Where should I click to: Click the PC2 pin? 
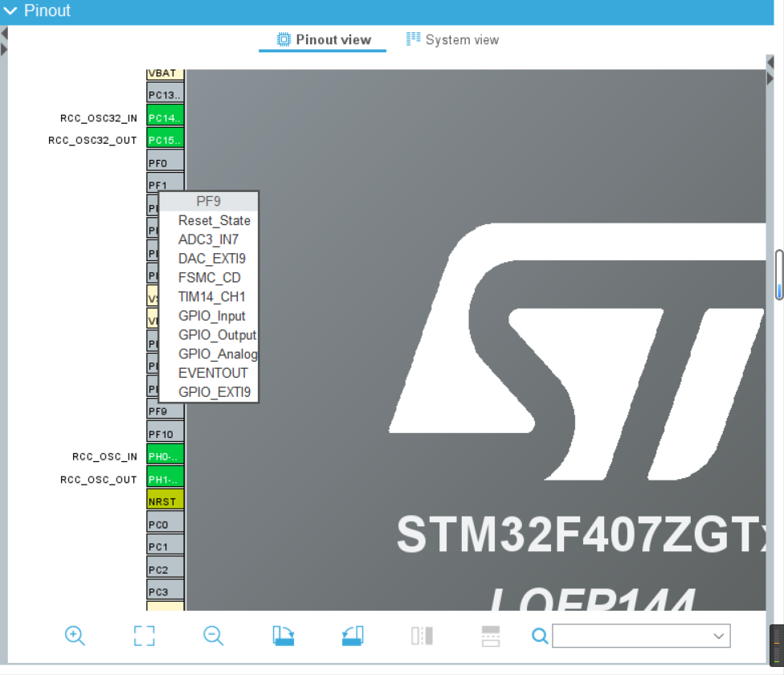tap(165, 567)
